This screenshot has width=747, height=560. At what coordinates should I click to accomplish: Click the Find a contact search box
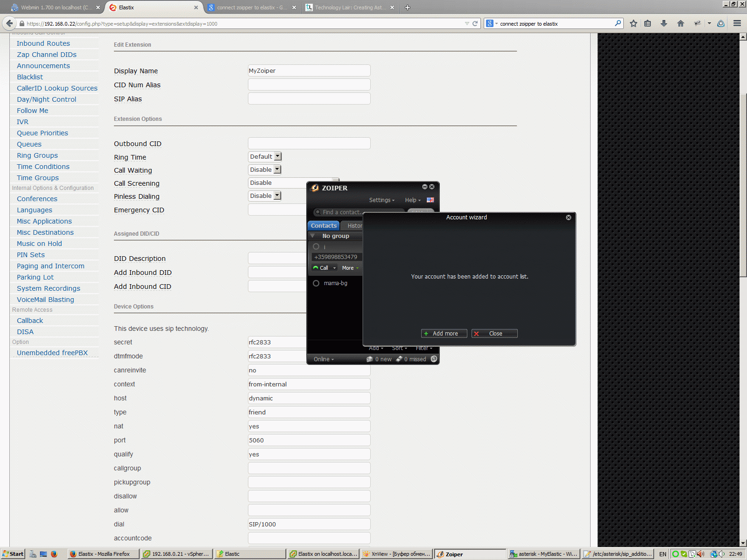click(x=359, y=212)
